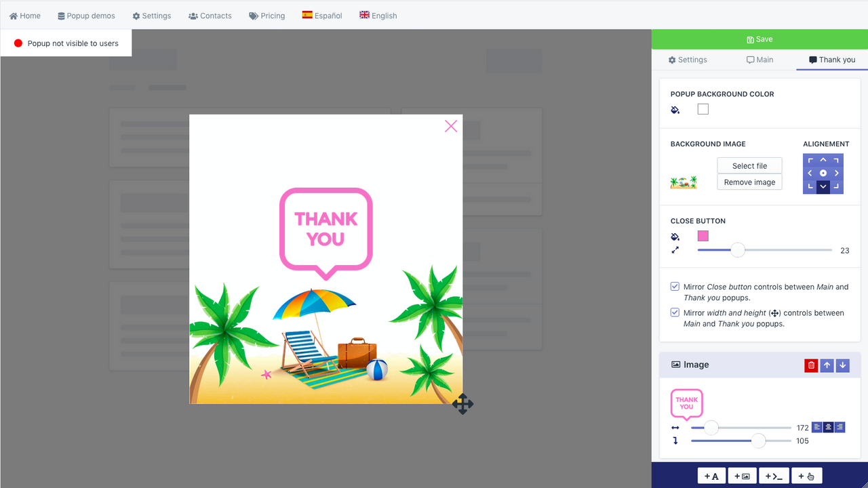Add an image element to the popup

pyautogui.click(x=742, y=475)
